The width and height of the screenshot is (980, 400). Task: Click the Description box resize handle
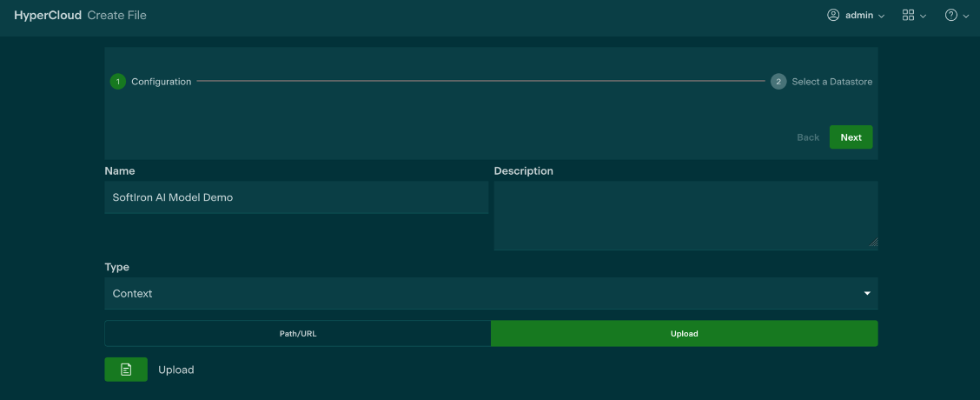pyautogui.click(x=873, y=244)
